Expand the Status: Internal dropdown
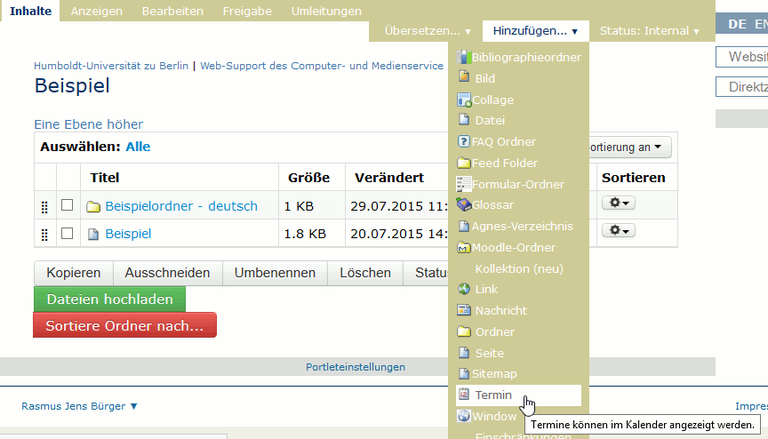The height and width of the screenshot is (439, 768). (x=650, y=31)
